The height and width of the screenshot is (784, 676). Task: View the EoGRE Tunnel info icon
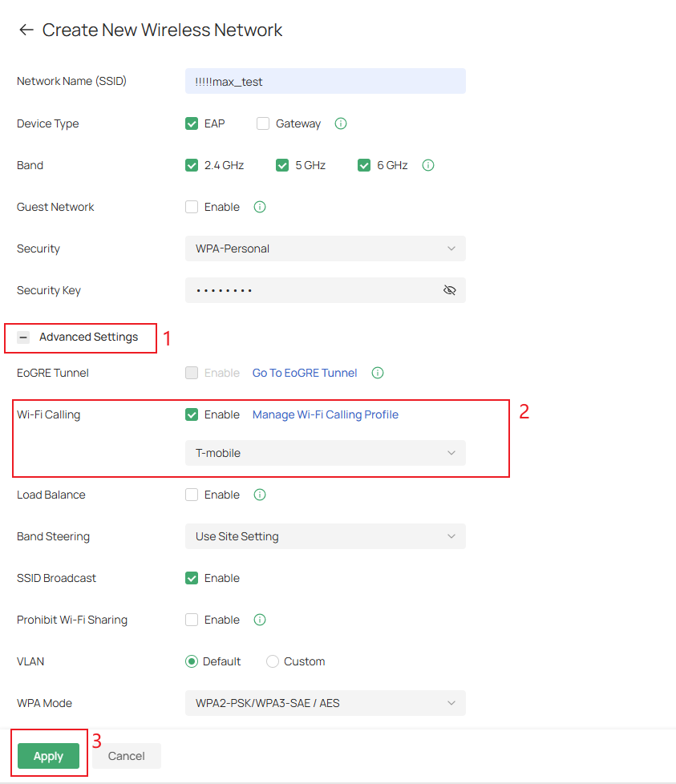pos(377,373)
